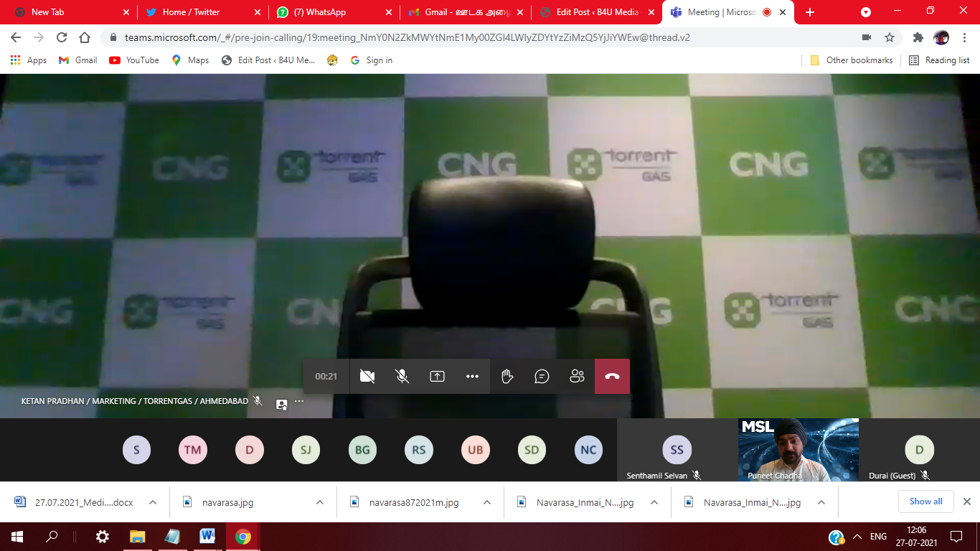Screen dimensions: 980x551
Task: Open the Gmail bookmark
Action: [x=77, y=60]
